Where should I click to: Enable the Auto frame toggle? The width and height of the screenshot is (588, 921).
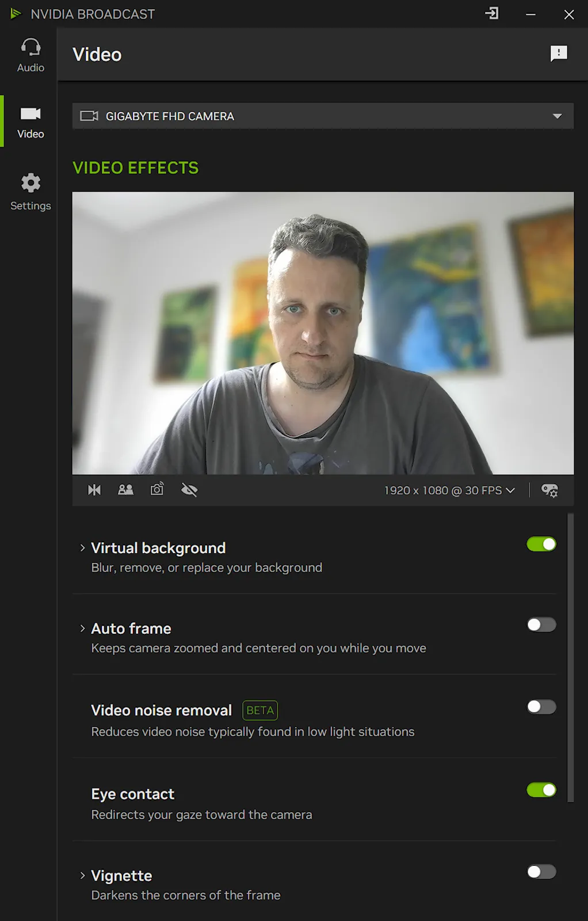(541, 625)
